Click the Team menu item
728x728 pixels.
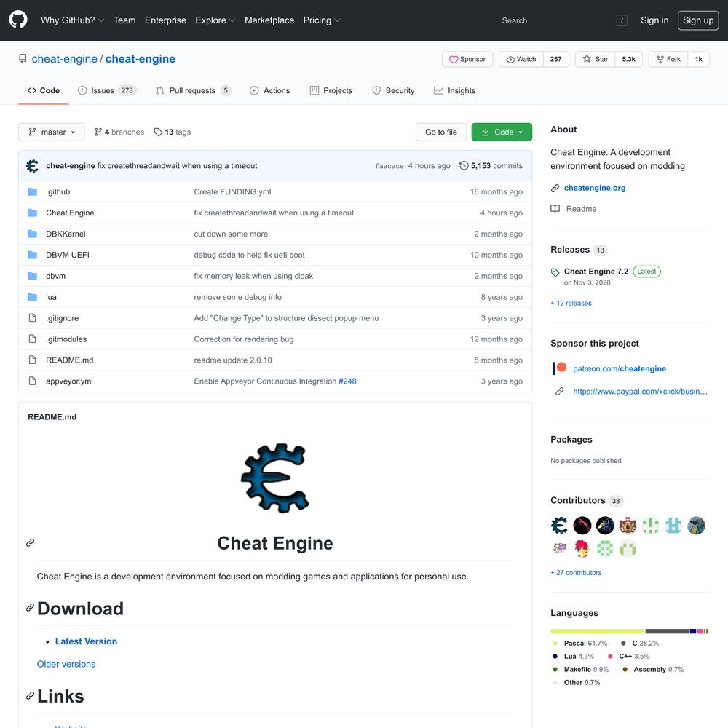124,20
